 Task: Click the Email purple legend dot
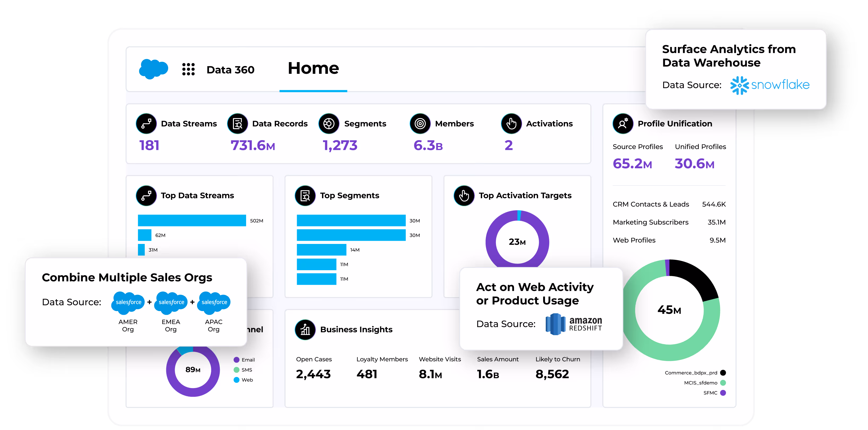pyautogui.click(x=237, y=360)
